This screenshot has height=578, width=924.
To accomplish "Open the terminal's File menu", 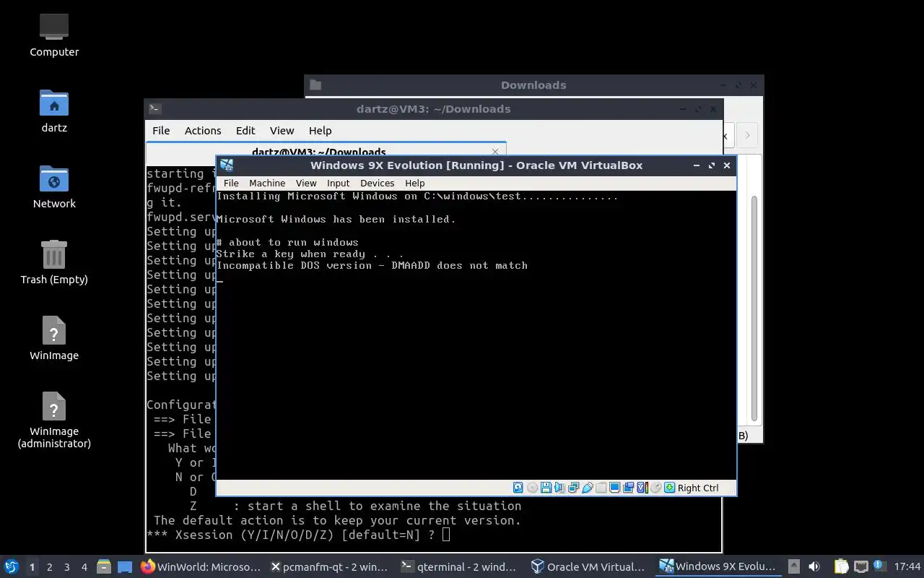I will pos(161,131).
